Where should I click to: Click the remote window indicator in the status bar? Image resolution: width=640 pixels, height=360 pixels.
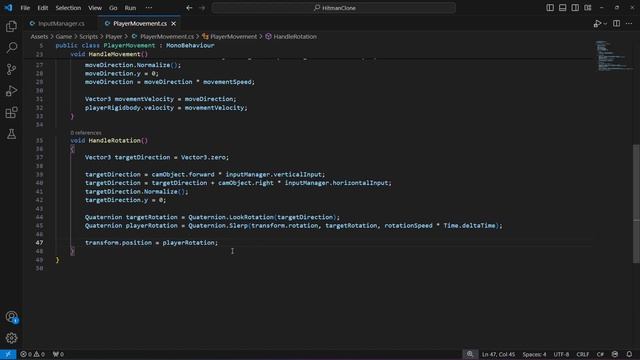(8, 354)
